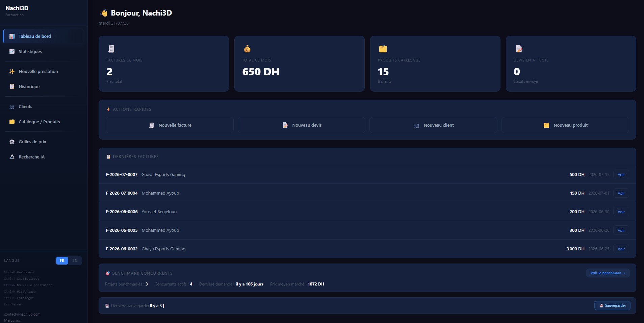Switch language to FR
The height and width of the screenshot is (323, 644).
click(62, 260)
